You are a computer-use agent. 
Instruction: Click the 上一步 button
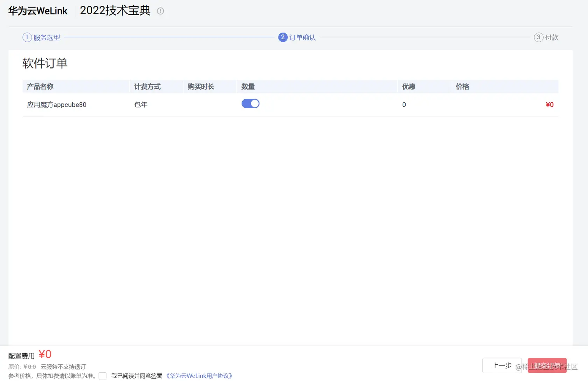coord(502,365)
